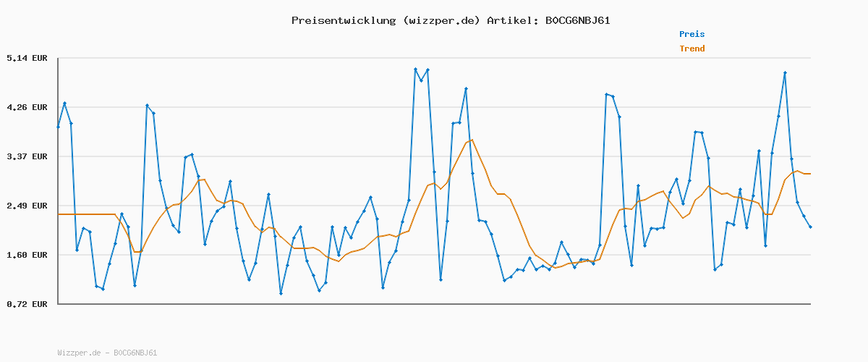
Task: Click the second blue price point near top left
Action: [64, 104]
